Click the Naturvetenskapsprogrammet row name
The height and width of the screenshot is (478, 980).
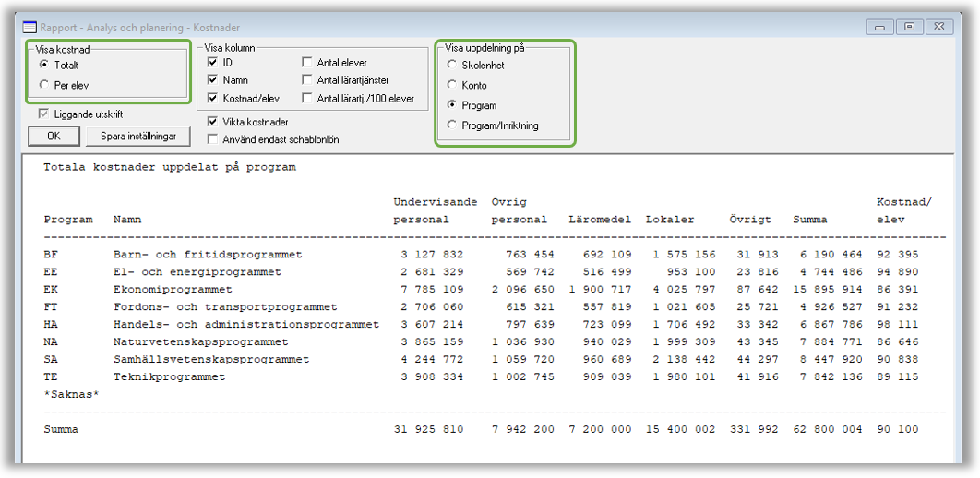click(200, 341)
